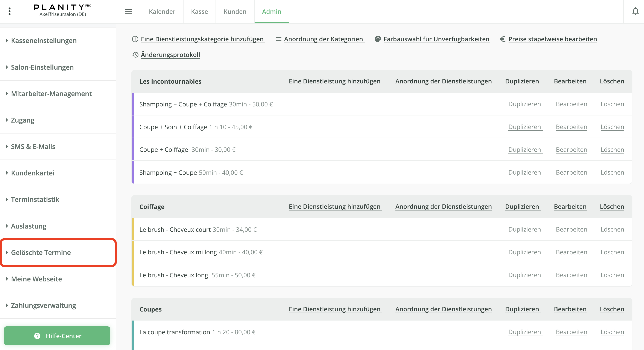Click the euro icon for Preise stapelweise bearbeiten
The image size is (644, 350).
503,39
